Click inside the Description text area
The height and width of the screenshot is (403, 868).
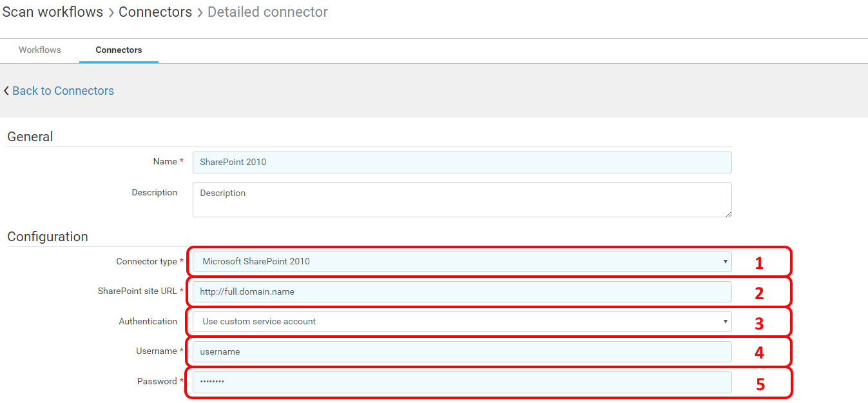click(x=462, y=200)
